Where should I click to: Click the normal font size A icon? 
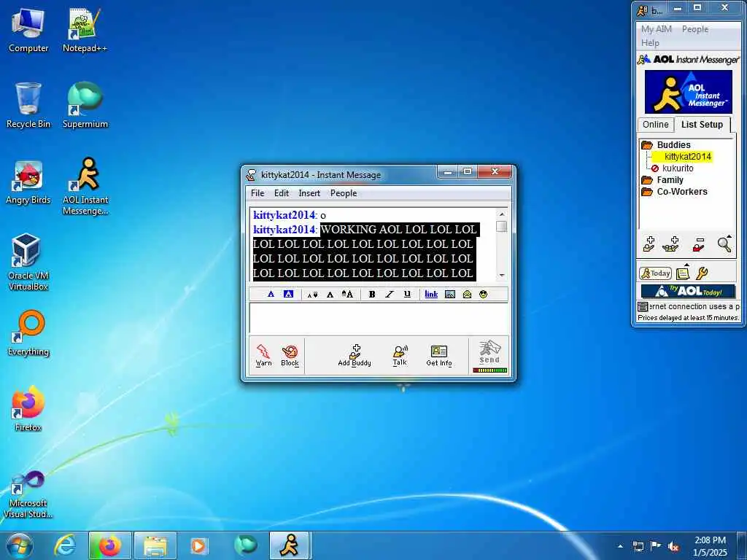tap(330, 295)
